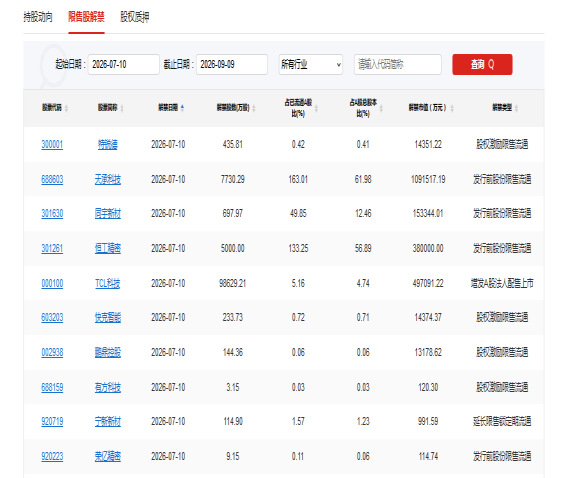Open stock code link 300001
The height and width of the screenshot is (478, 563).
tap(52, 145)
